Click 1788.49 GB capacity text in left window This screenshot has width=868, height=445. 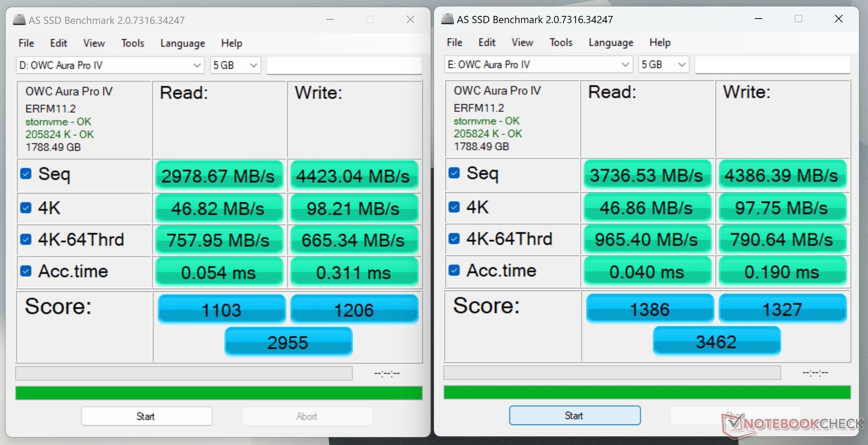pos(53,147)
